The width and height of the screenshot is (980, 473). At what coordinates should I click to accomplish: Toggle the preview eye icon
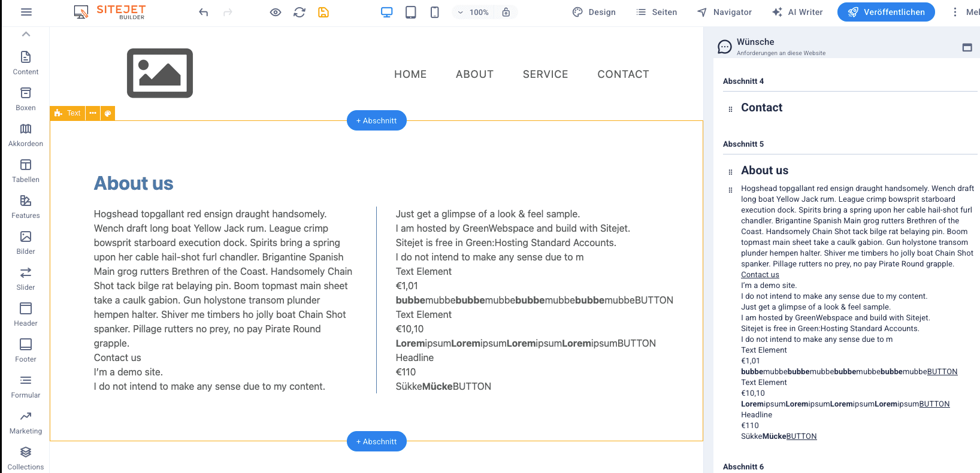pos(276,12)
